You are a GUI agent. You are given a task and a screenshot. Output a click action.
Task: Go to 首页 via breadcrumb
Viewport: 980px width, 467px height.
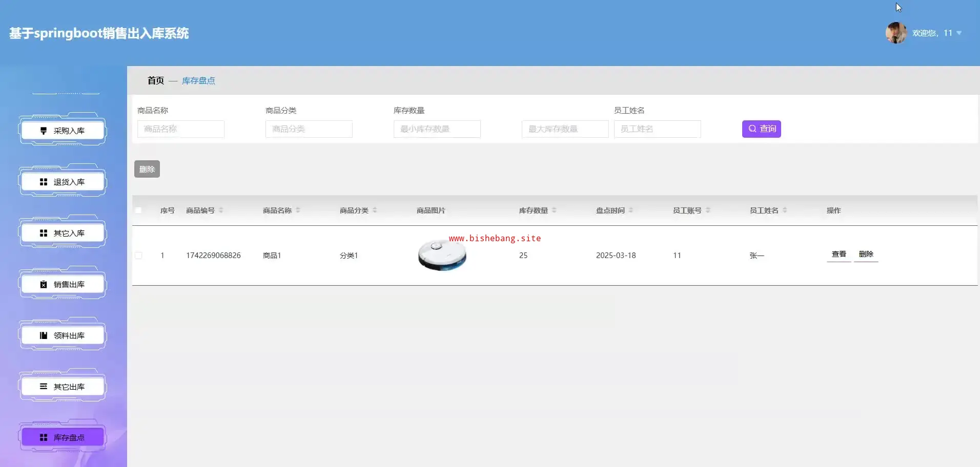(x=156, y=80)
